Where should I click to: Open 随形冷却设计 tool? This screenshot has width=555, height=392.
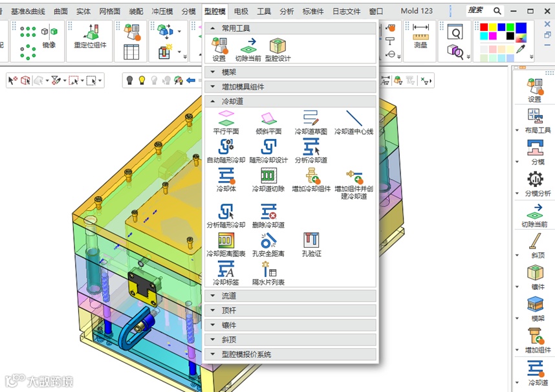click(268, 151)
